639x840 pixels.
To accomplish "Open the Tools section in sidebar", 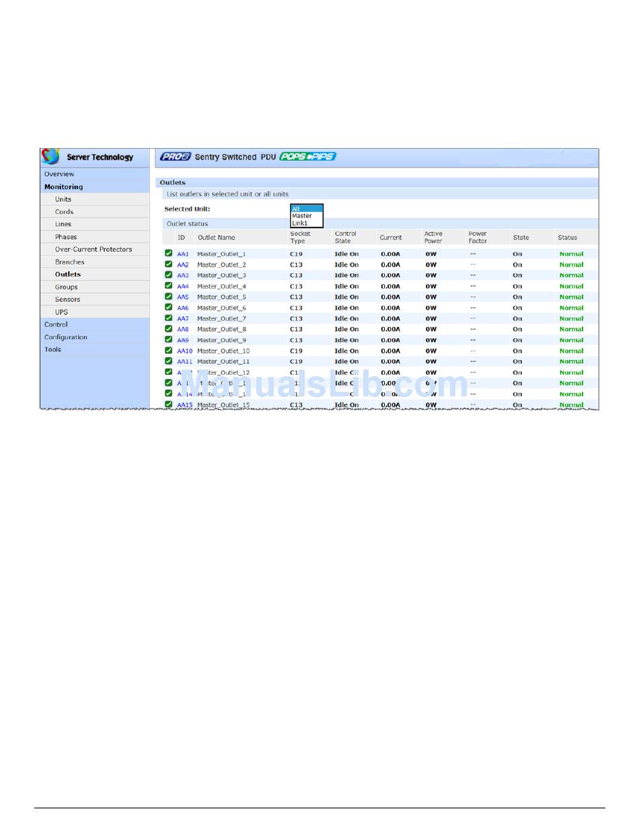I will 52,349.
